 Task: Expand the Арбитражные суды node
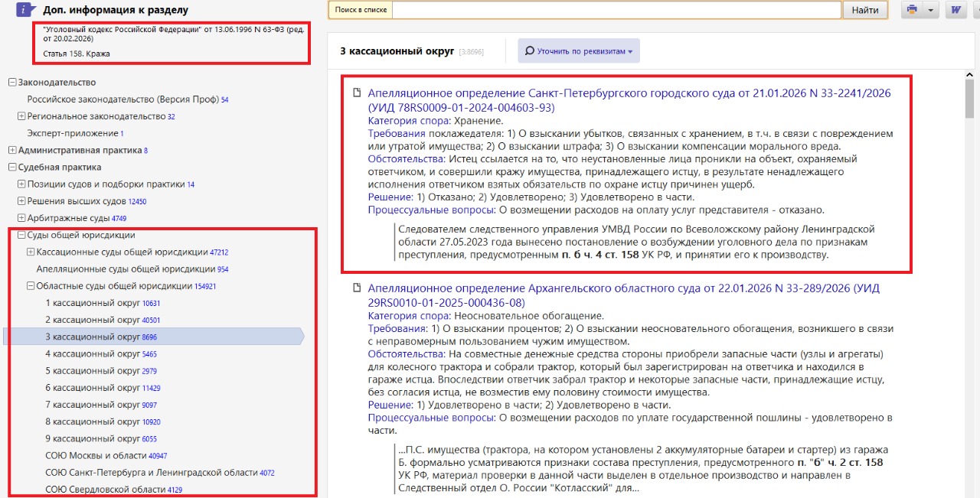click(21, 219)
